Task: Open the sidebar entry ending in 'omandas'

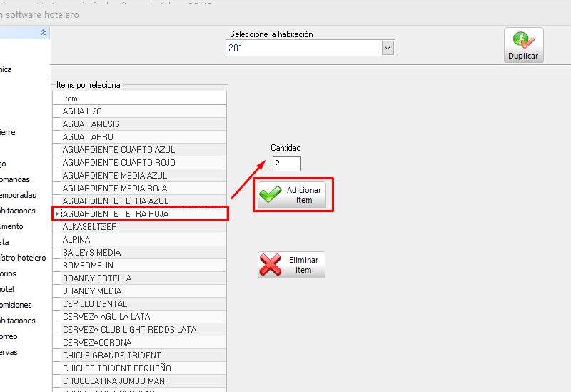Action: [x=15, y=179]
